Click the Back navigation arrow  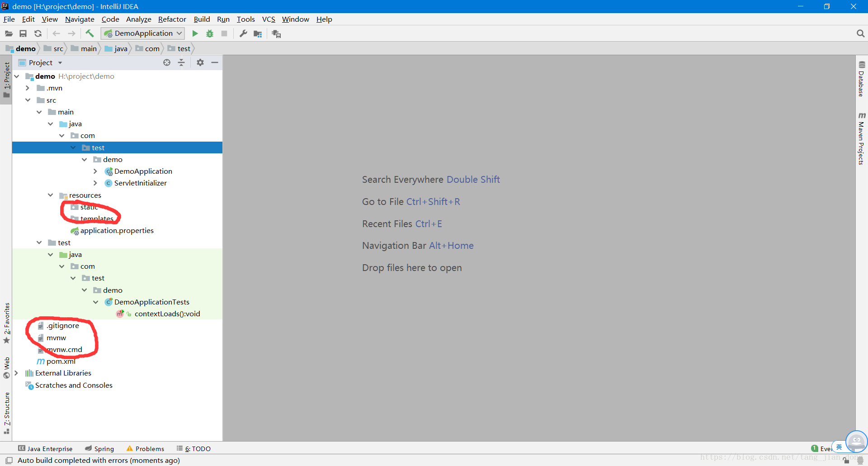tap(56, 33)
